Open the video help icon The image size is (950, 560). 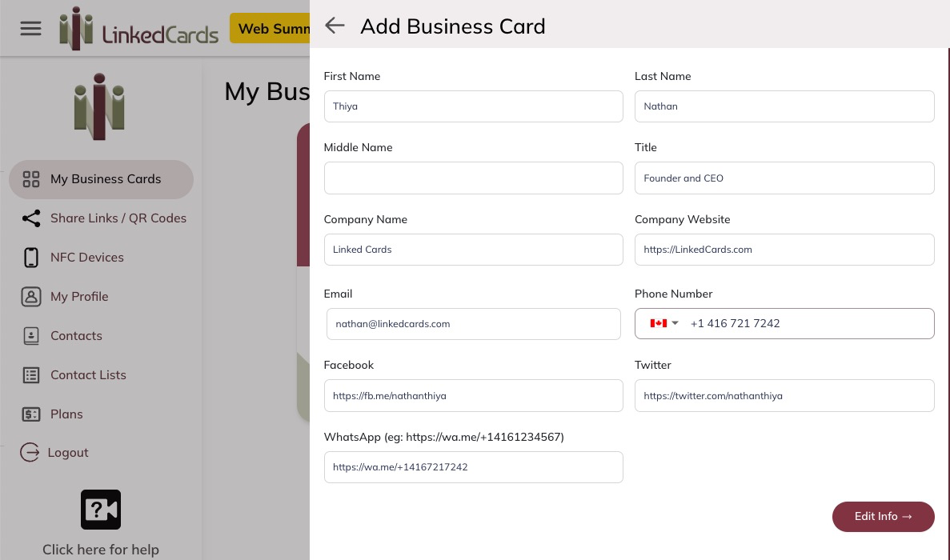point(101,510)
